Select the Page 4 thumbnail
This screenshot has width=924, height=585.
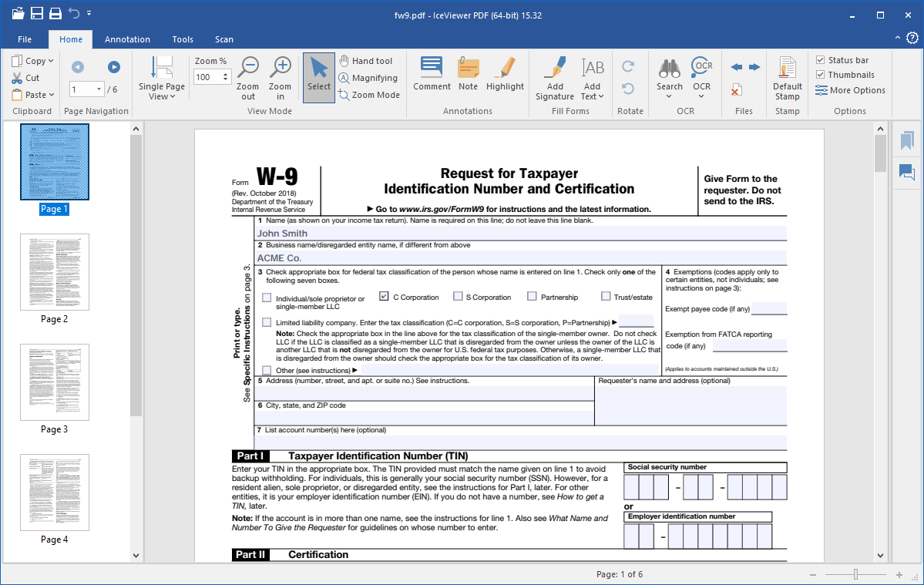point(55,493)
